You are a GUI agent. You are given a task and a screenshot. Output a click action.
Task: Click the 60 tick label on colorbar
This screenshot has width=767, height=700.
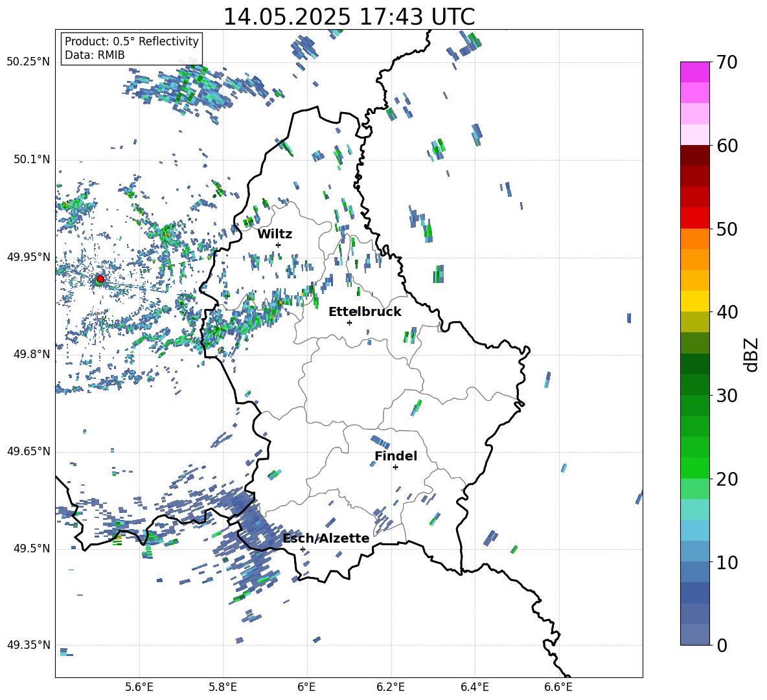[x=726, y=146]
